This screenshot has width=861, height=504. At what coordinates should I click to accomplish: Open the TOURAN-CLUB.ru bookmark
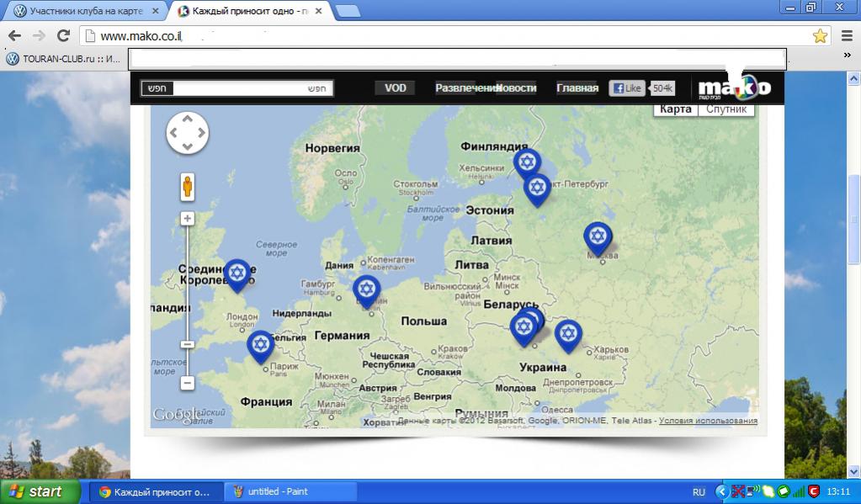pyautogui.click(x=63, y=59)
